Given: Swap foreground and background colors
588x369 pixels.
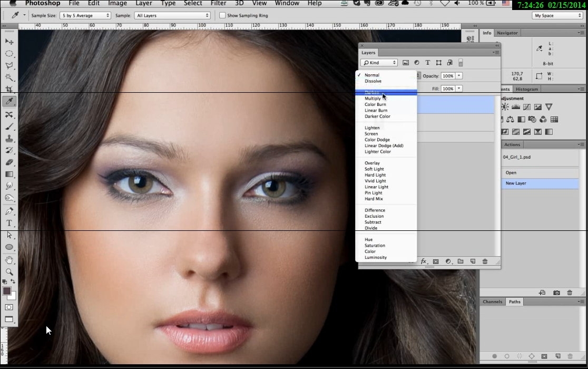Looking at the screenshot, I should point(13,281).
